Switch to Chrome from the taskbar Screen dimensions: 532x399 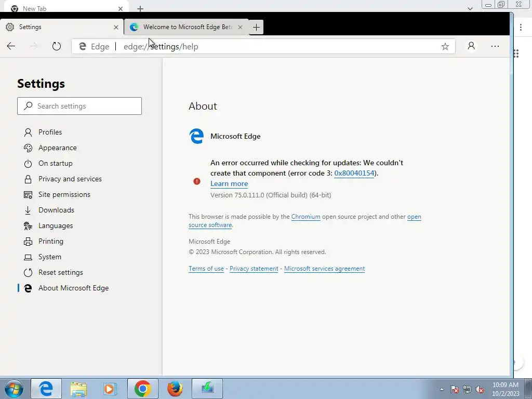[x=142, y=389]
